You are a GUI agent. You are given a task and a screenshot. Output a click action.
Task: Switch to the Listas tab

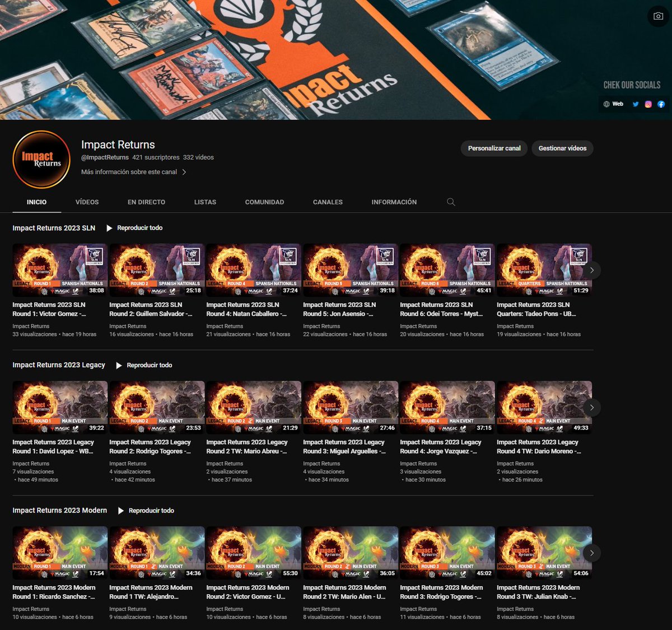click(x=205, y=202)
